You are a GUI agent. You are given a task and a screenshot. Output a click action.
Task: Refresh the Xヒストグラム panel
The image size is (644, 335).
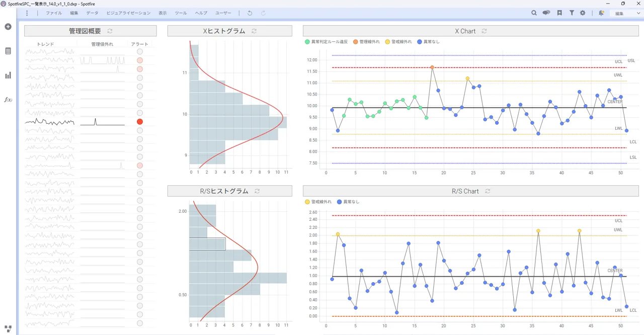tap(254, 31)
